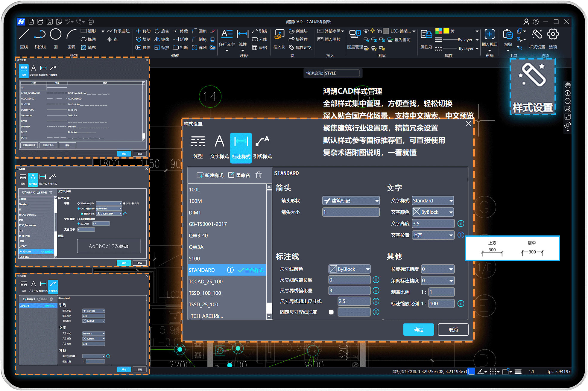The height and width of the screenshot is (391, 588).
Task: Activate the 填充 hatch tool
Action: (89, 48)
